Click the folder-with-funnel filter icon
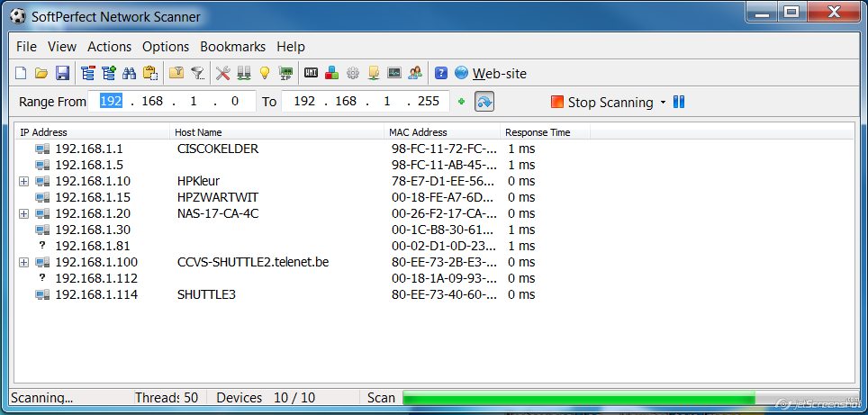This screenshot has width=868, height=415. point(176,73)
